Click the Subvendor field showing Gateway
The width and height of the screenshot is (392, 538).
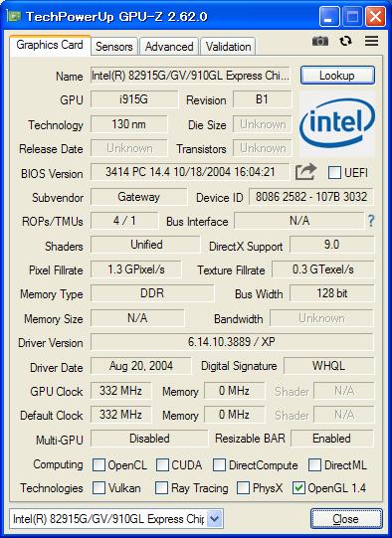pos(138,197)
